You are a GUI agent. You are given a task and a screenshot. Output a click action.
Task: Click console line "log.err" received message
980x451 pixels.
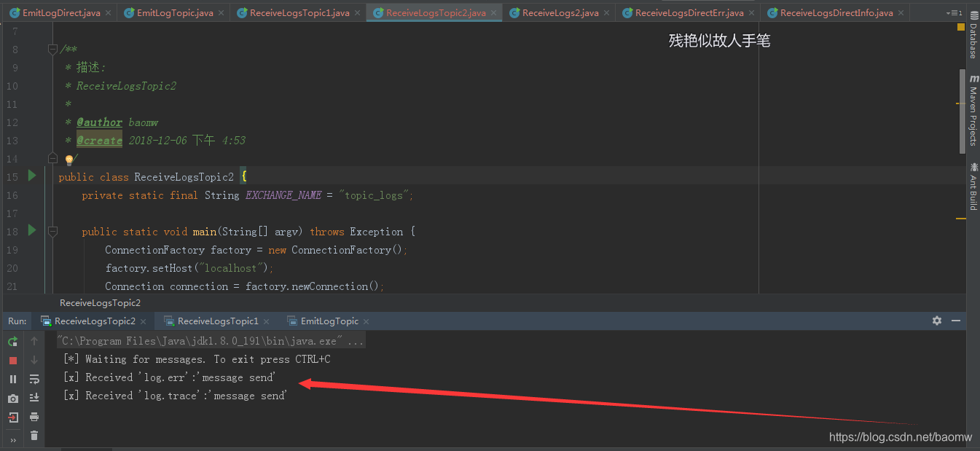(169, 377)
